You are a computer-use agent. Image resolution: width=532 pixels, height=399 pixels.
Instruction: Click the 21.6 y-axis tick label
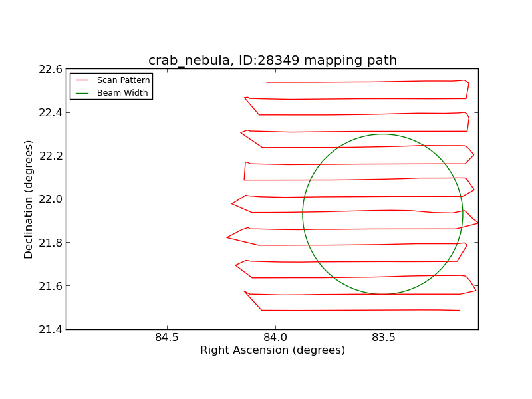point(51,287)
